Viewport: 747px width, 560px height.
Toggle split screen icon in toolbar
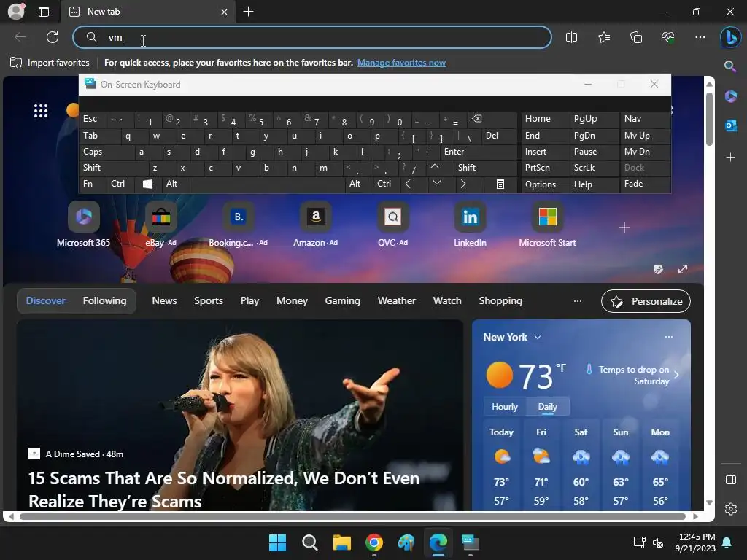pos(571,37)
